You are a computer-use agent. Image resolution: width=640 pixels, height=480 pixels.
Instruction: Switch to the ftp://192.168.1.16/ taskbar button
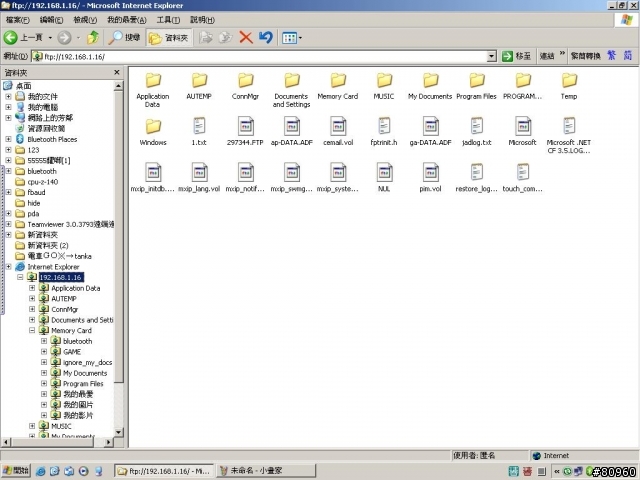164,471
